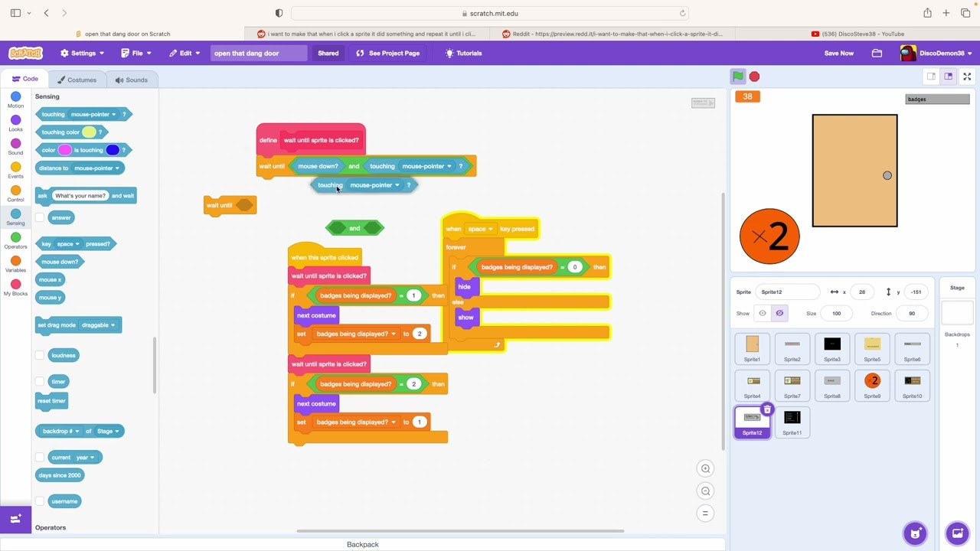The image size is (980, 551).
Task: Click the green flag to run project
Action: coord(737,77)
